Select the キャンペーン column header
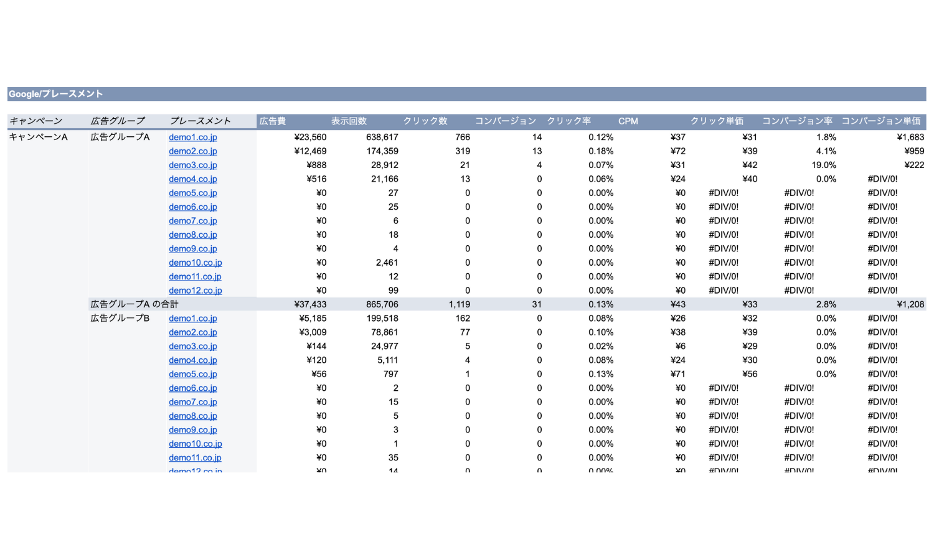 36,121
